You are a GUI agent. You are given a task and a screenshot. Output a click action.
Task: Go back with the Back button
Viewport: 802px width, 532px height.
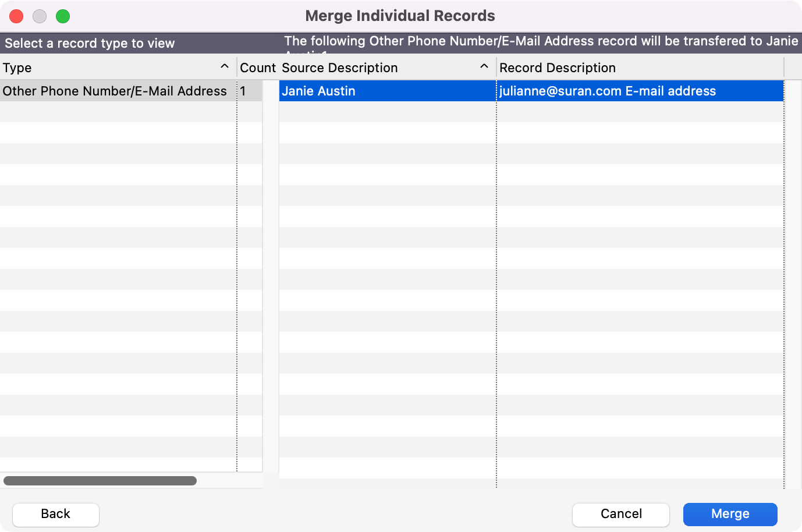56,515
